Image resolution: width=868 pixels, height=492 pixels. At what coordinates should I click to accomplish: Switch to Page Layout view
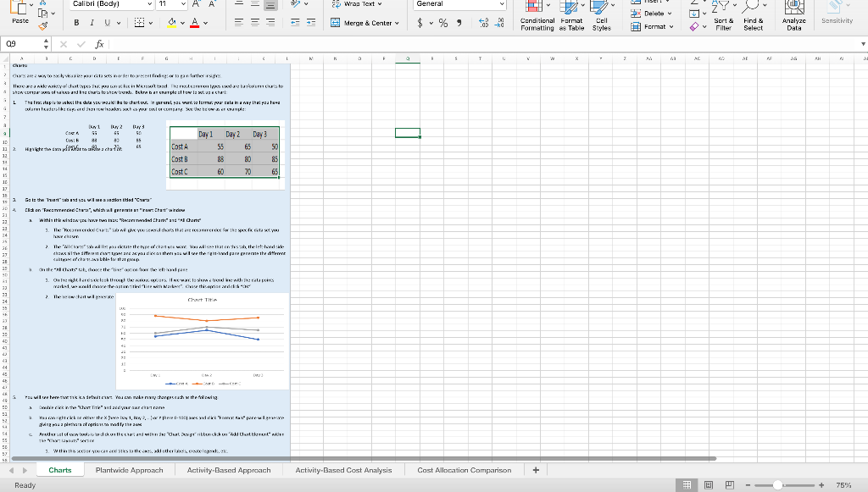708,485
